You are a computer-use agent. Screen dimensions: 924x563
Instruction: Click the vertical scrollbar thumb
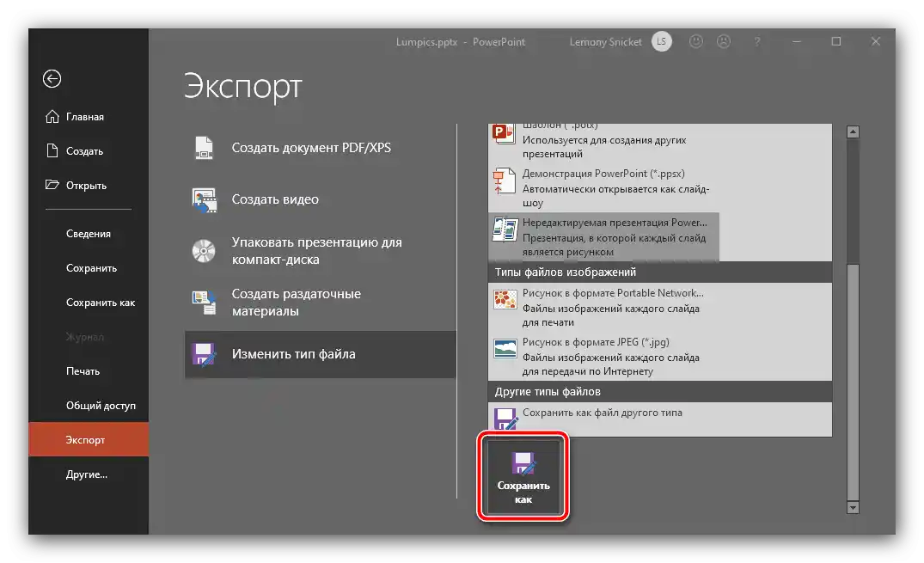853,382
